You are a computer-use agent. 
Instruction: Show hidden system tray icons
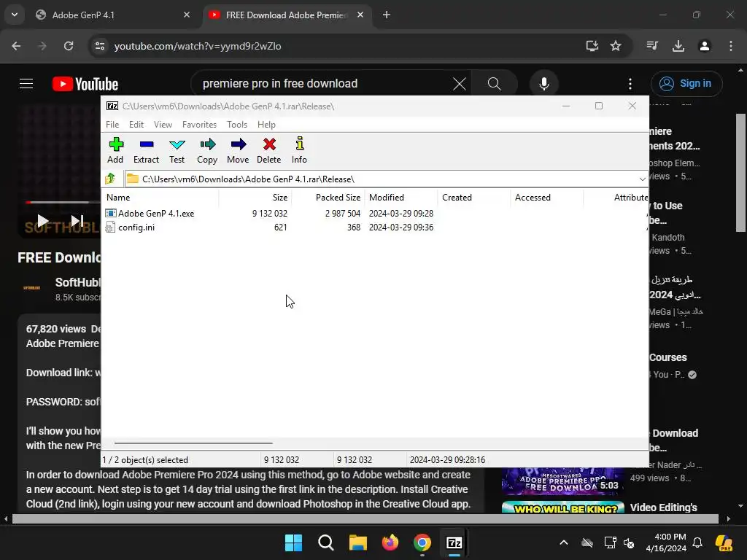[x=564, y=542]
